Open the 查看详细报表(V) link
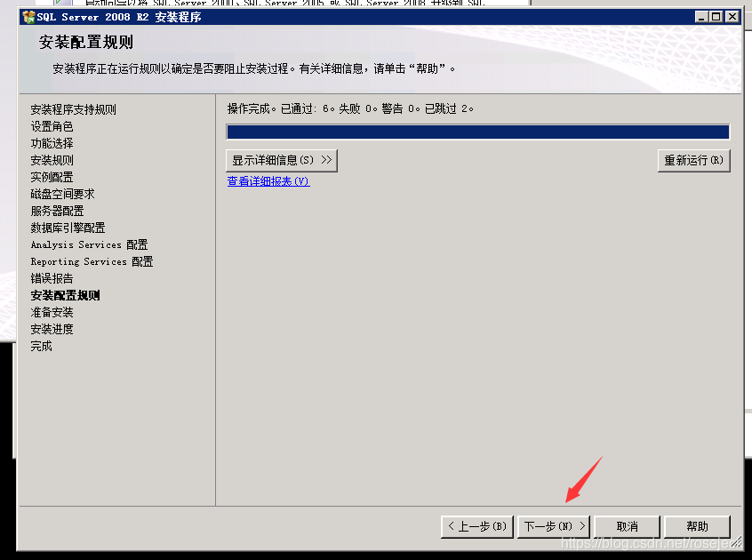 pyautogui.click(x=268, y=181)
